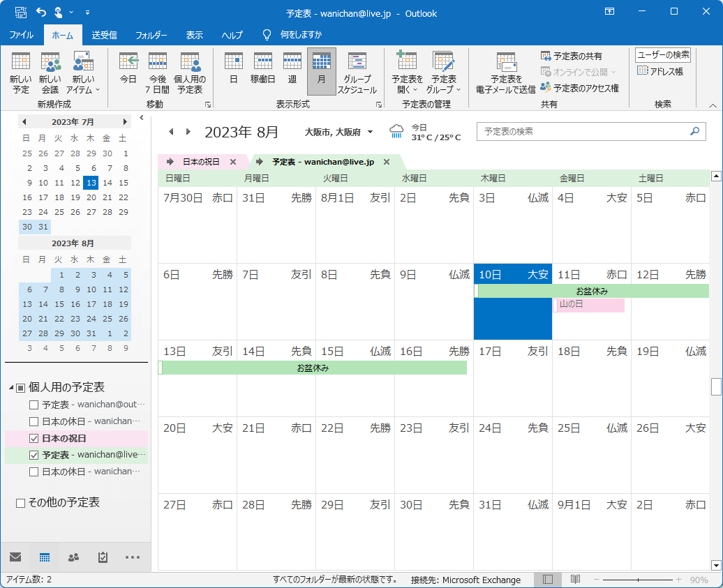
Task: Close the 日本の祝日 calendar tab
Action: click(x=233, y=162)
